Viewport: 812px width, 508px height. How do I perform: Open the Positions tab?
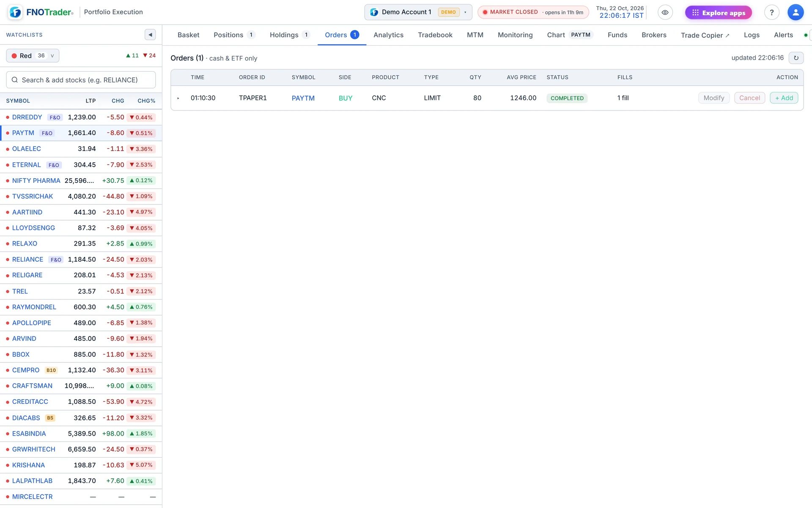point(234,35)
